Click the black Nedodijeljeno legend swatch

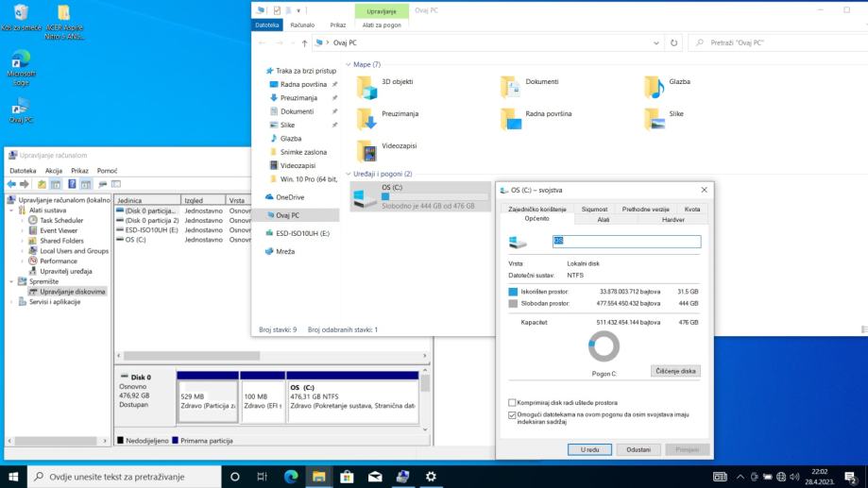(121, 441)
